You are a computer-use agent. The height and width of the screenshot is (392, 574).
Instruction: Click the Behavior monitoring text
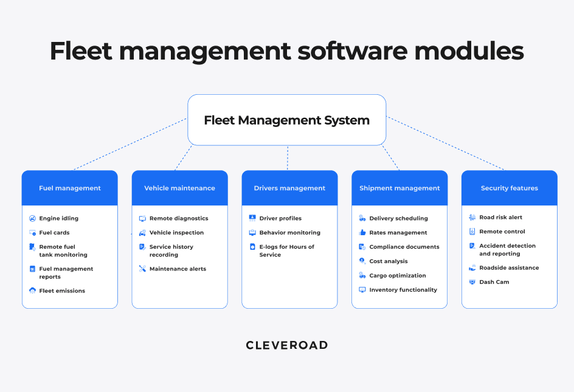pos(290,232)
